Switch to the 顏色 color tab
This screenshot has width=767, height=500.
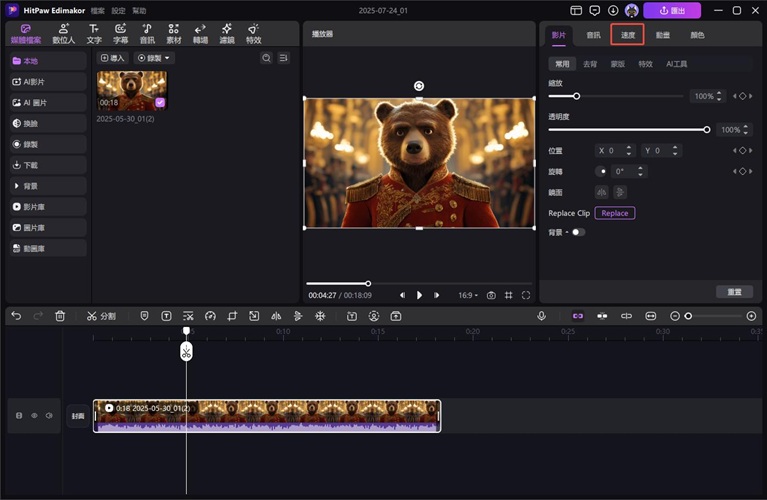(697, 35)
